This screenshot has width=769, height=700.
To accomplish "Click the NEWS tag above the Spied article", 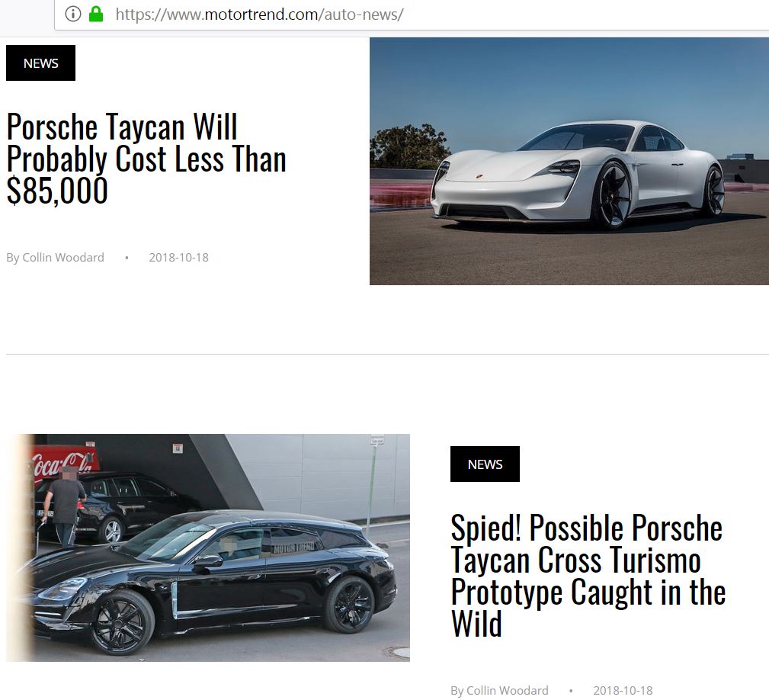I will coord(485,464).
